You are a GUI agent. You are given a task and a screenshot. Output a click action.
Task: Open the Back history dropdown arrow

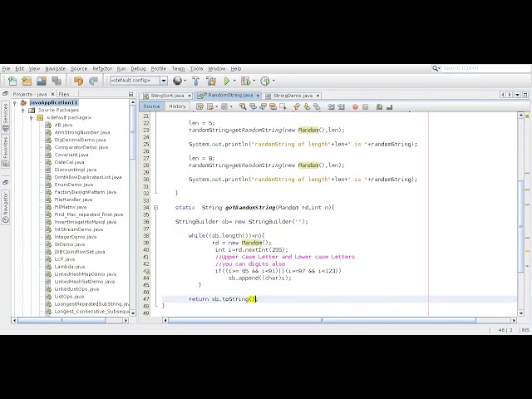(216, 107)
